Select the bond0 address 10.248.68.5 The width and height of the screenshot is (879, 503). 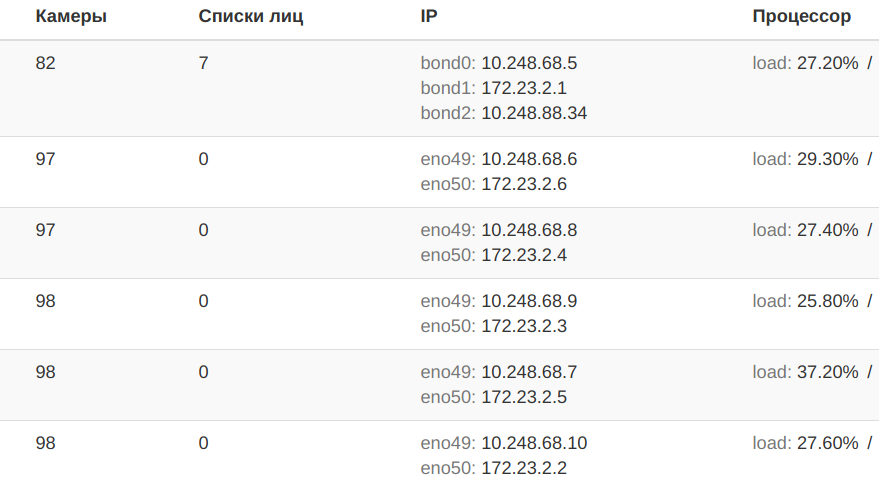[x=529, y=63]
